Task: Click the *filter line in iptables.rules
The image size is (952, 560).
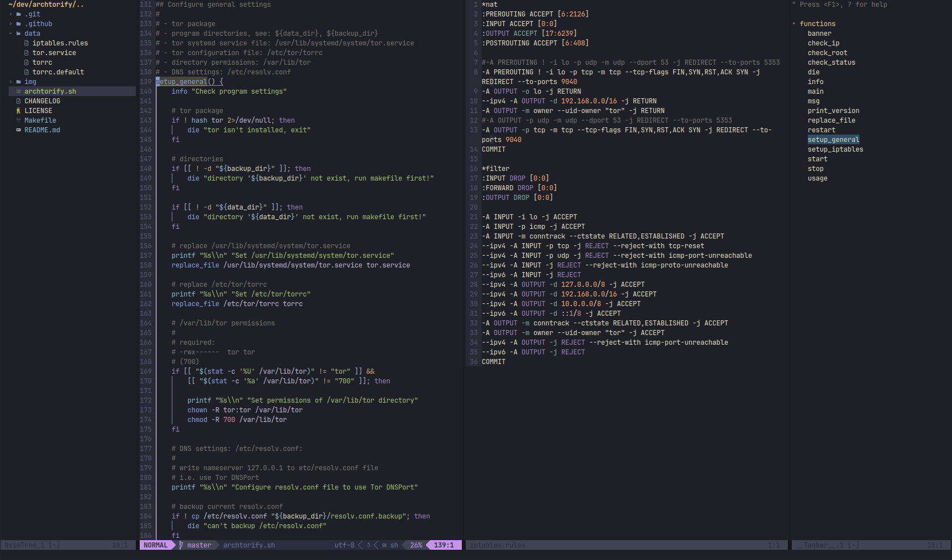Action: (x=496, y=169)
